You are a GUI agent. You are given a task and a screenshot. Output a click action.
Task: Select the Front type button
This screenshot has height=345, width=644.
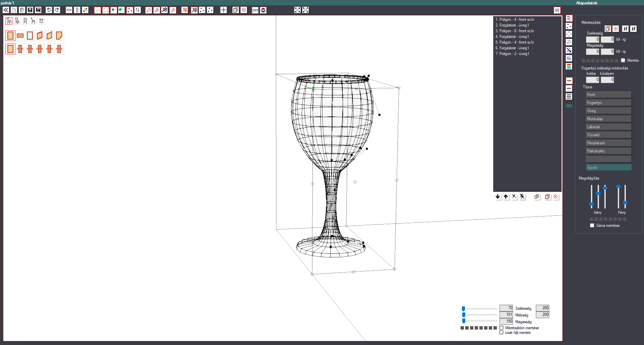pos(608,95)
